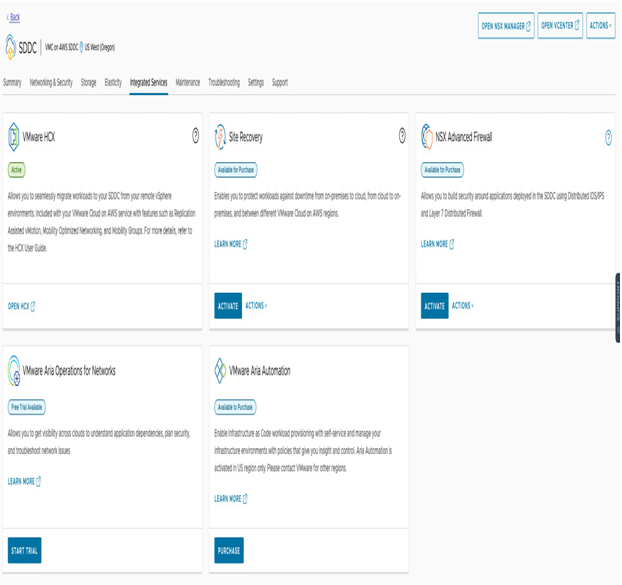622x585 pixels.
Task: Open help icon on Site Recovery card
Action: [x=402, y=136]
